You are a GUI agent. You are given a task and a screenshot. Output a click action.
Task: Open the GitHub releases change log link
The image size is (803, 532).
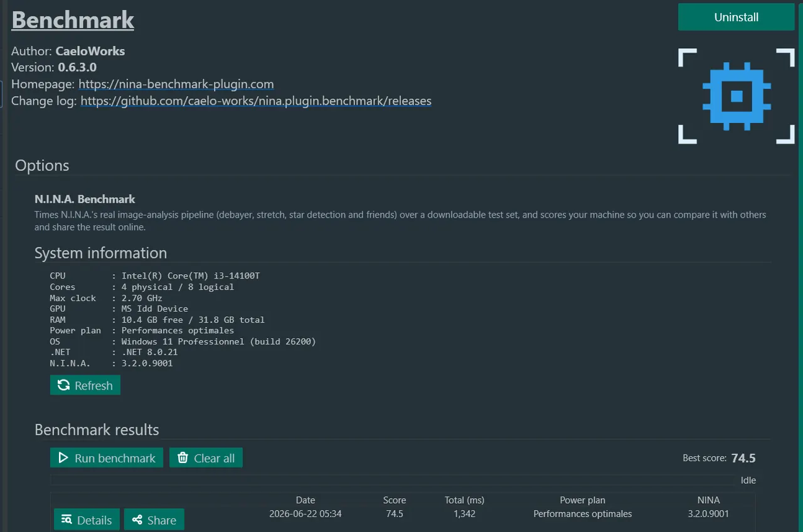pos(256,101)
